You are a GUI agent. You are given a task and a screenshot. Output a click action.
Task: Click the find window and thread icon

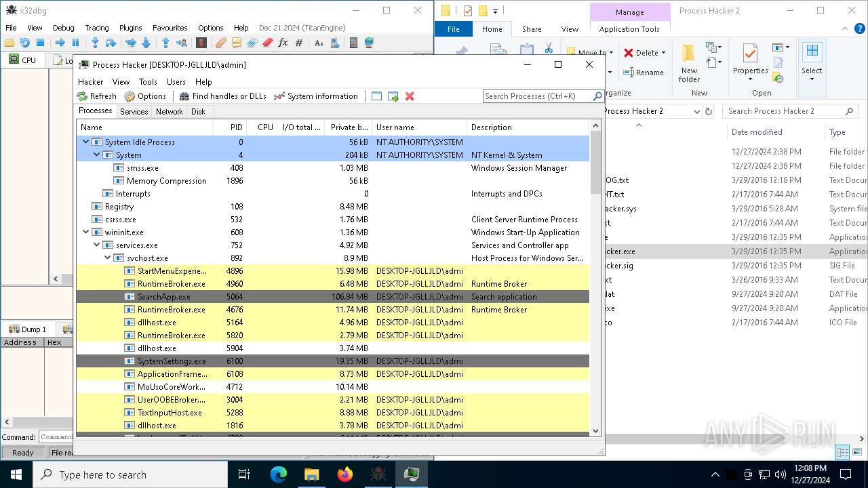point(393,96)
